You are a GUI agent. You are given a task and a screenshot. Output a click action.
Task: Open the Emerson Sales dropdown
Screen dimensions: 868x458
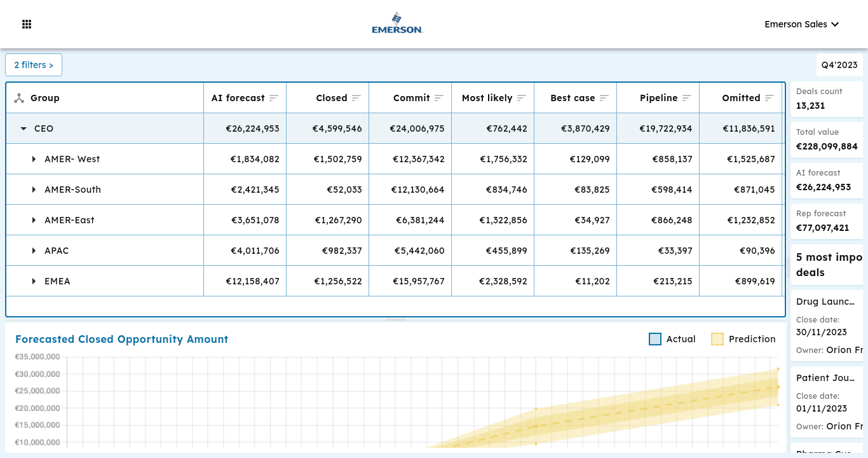coord(802,24)
